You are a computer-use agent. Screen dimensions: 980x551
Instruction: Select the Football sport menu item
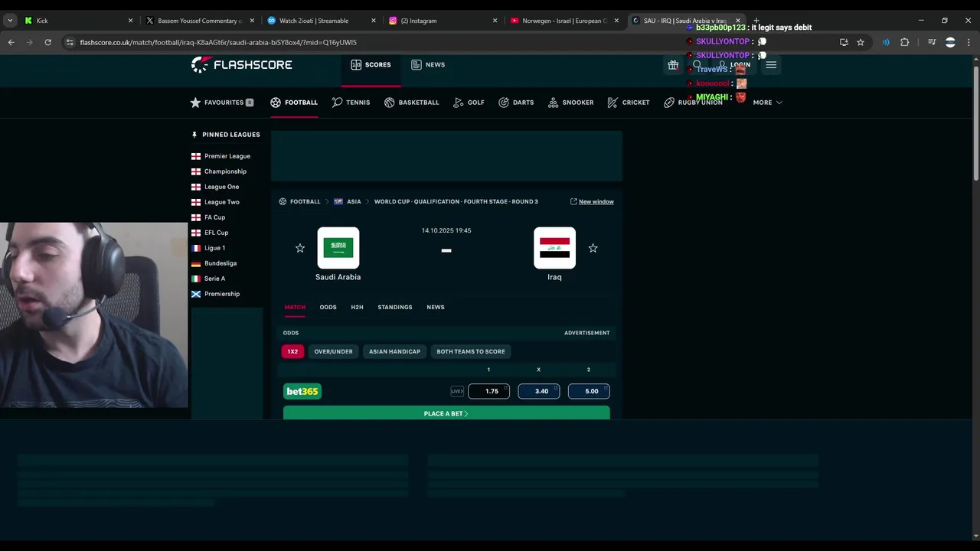(x=294, y=102)
